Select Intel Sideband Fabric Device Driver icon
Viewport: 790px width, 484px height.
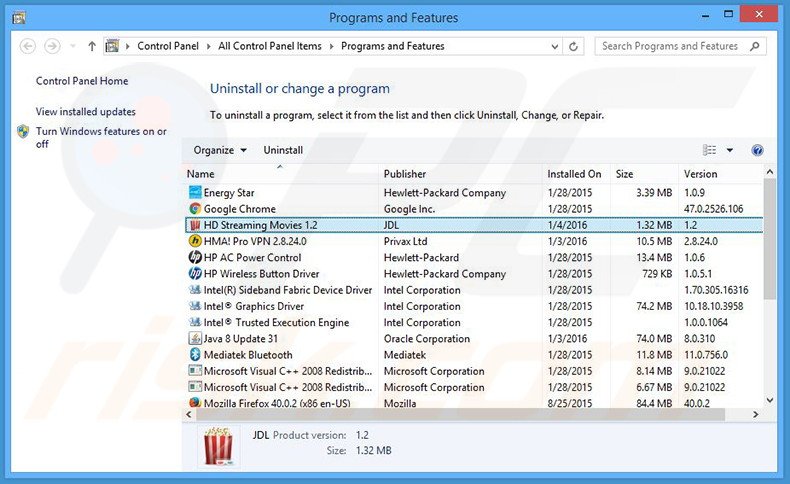pos(195,290)
